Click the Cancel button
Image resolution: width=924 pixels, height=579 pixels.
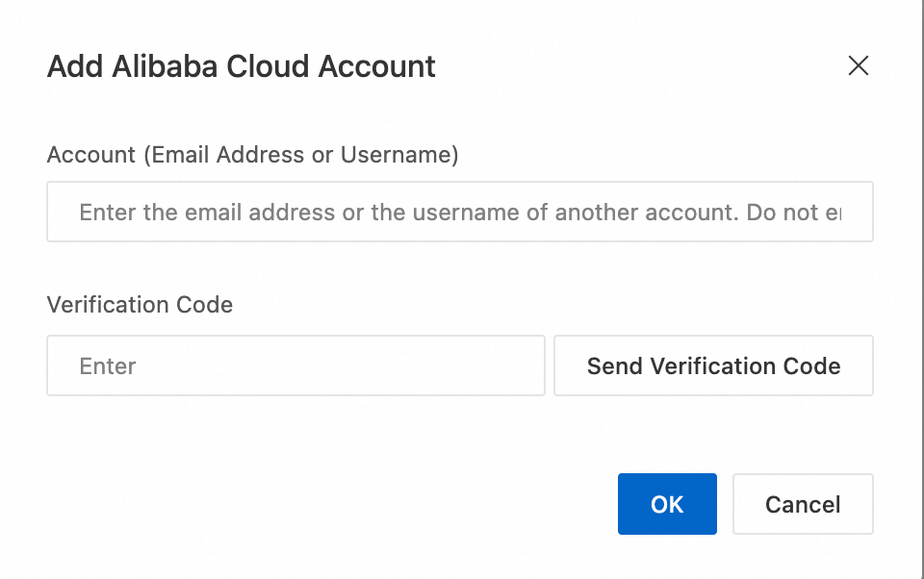(x=803, y=504)
